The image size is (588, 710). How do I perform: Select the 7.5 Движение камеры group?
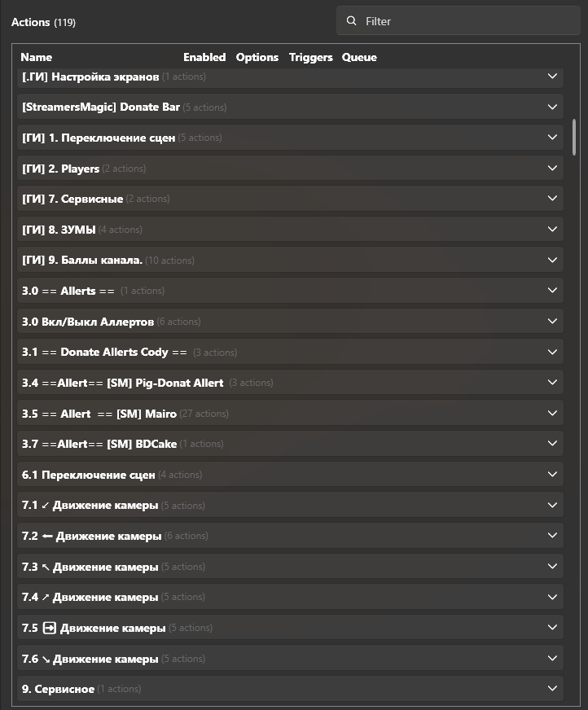click(x=244, y=628)
